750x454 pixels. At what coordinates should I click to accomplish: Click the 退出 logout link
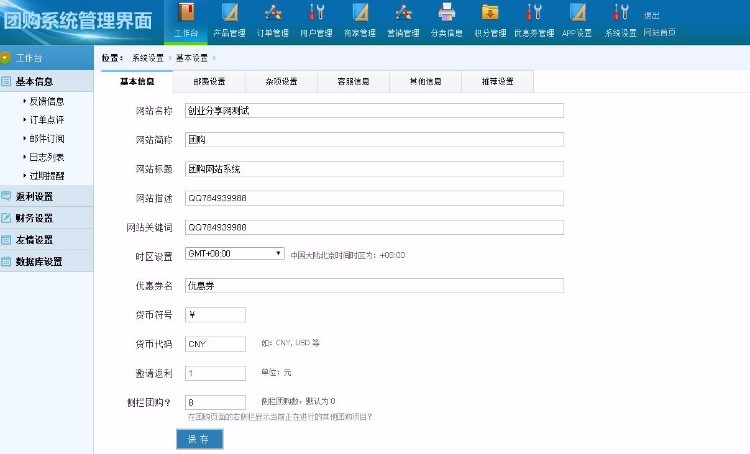pyautogui.click(x=651, y=15)
